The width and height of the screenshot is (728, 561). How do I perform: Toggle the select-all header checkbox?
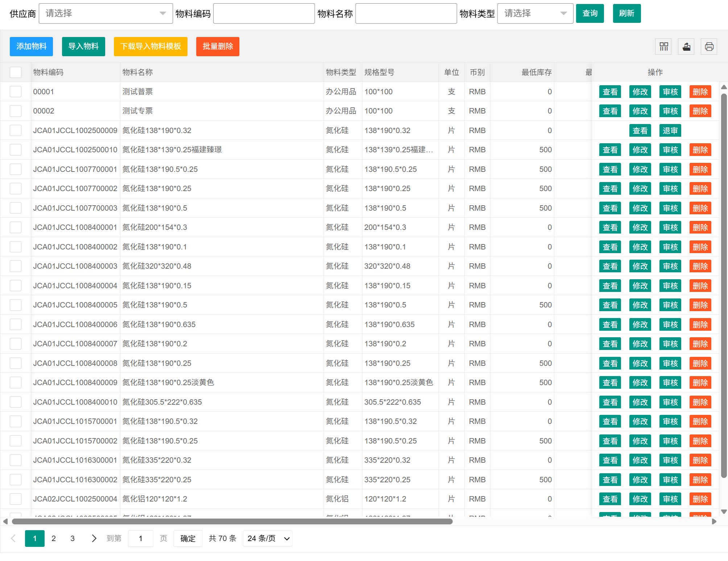coord(16,72)
